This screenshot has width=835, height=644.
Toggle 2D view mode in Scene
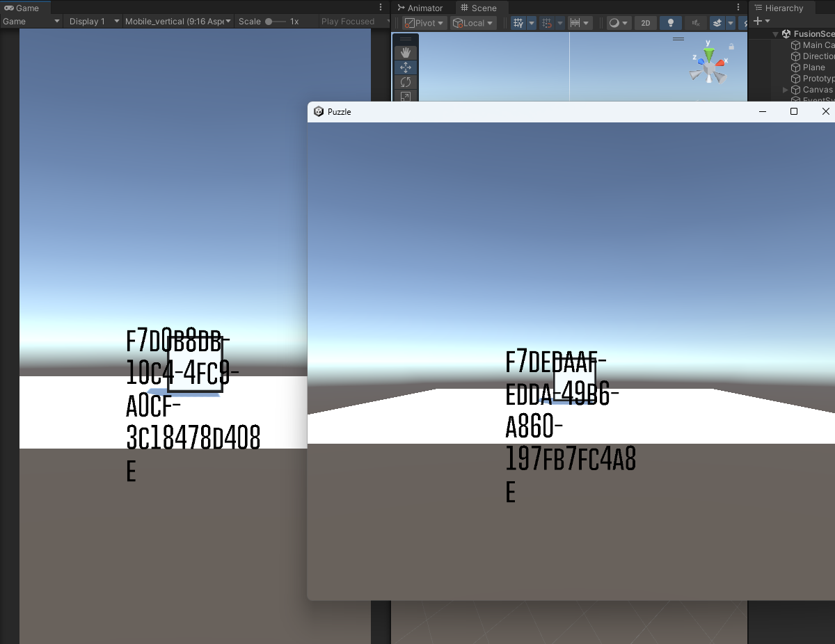pos(645,23)
